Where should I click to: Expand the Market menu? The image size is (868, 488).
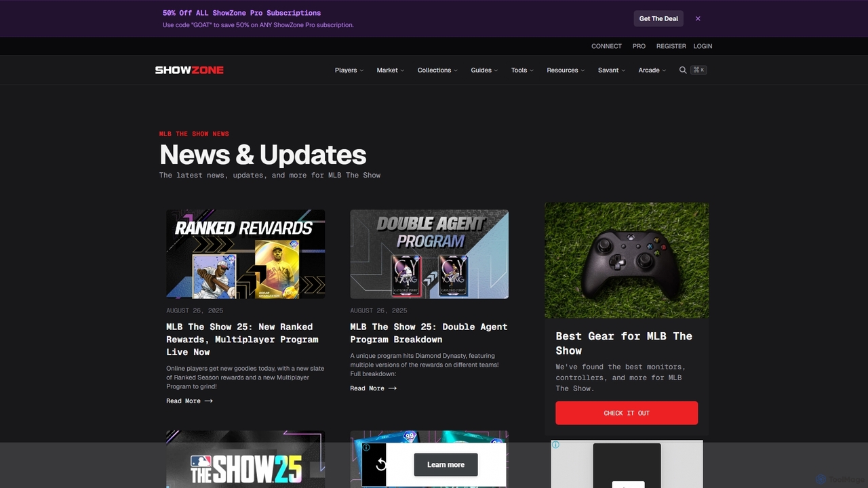391,70
